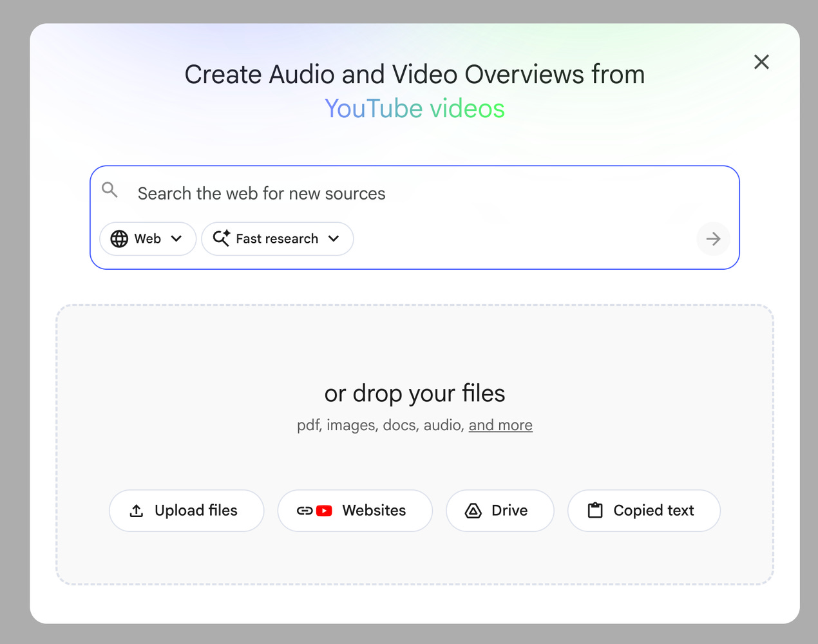Click the Upload files button

pos(187,511)
